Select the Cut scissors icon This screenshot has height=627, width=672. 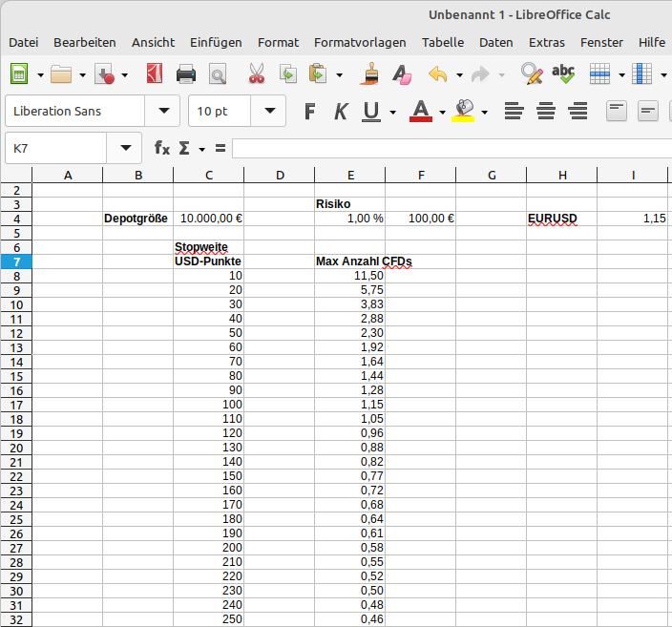pos(256,73)
